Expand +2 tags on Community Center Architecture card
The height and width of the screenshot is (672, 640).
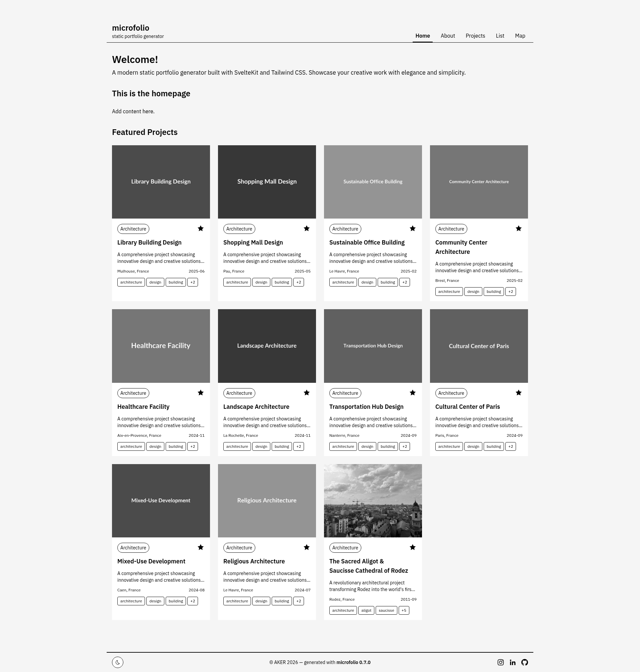click(x=510, y=292)
